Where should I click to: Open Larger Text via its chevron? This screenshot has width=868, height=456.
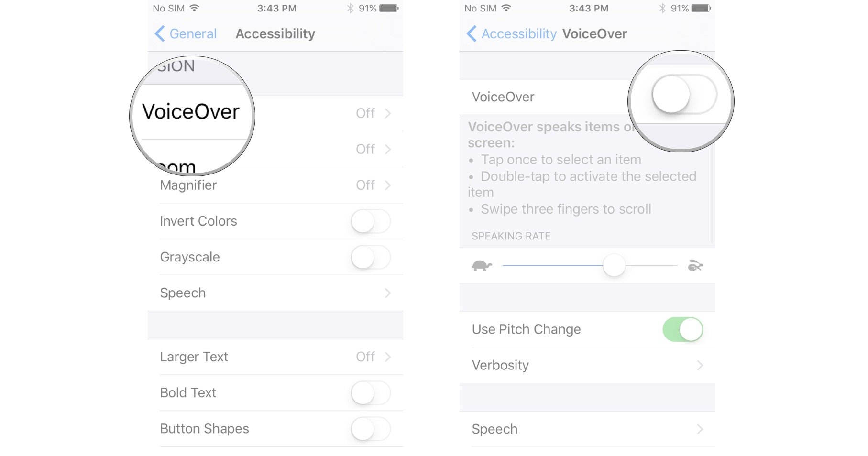click(x=388, y=357)
